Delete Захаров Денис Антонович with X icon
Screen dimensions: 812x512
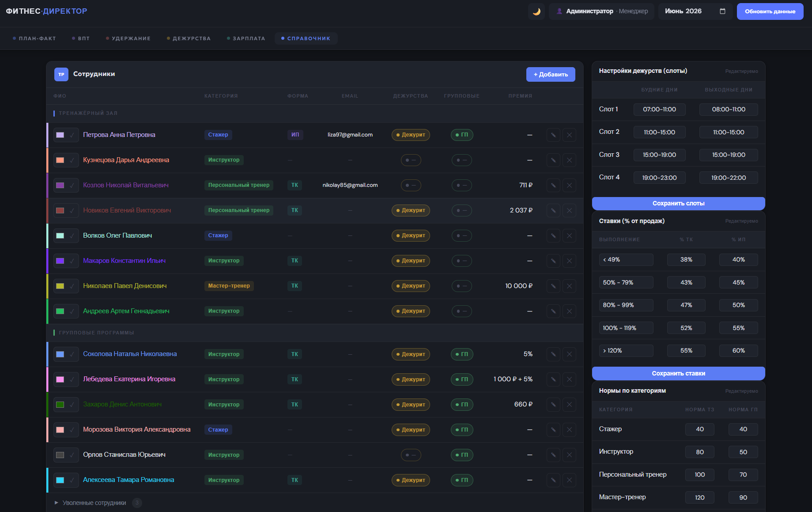click(x=570, y=405)
